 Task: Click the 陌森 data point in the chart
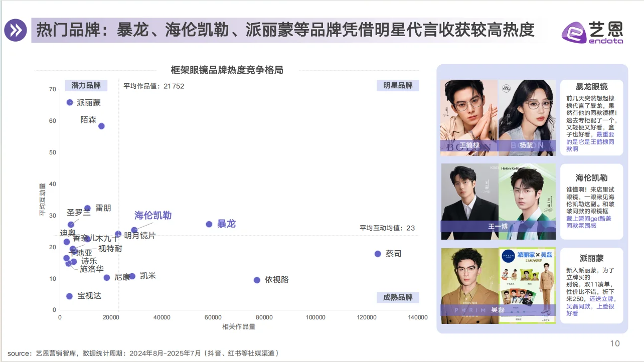click(101, 126)
